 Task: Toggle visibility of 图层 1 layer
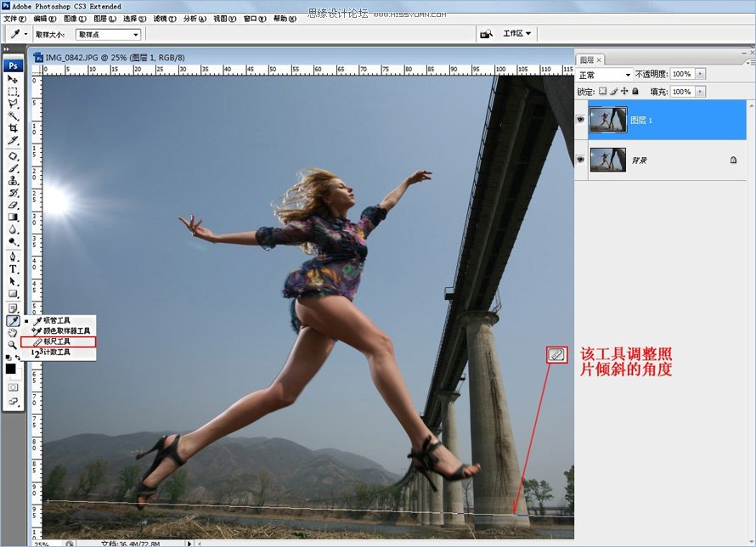pyautogui.click(x=580, y=120)
